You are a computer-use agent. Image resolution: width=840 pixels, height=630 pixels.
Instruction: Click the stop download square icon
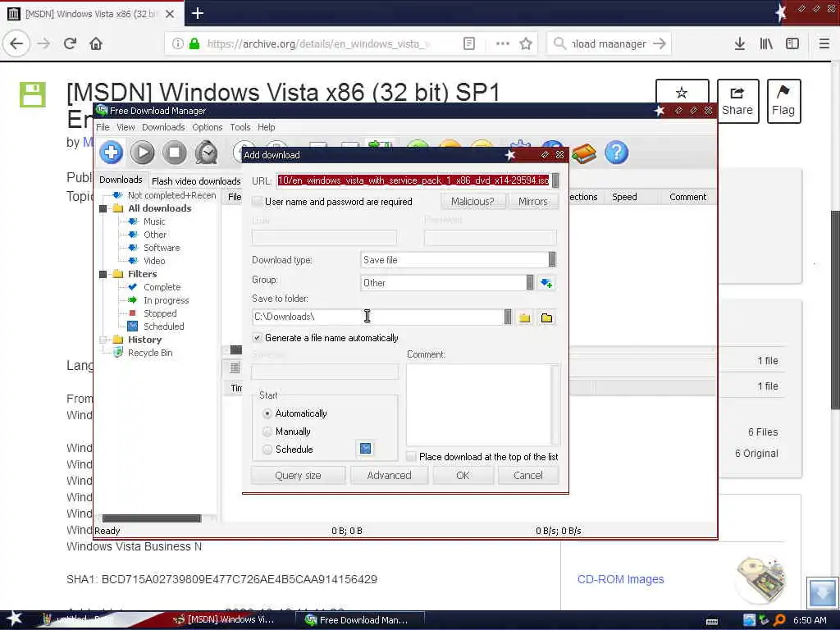tap(174, 153)
